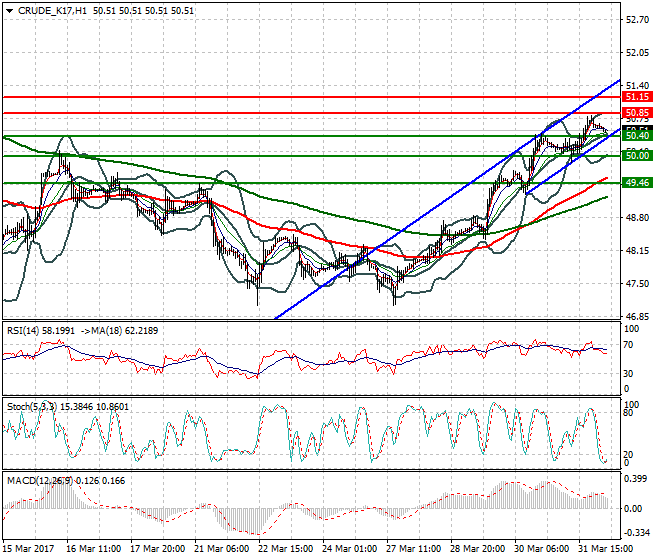Click the 47.50 price axis value
The height and width of the screenshot is (560, 660).
click(637, 284)
